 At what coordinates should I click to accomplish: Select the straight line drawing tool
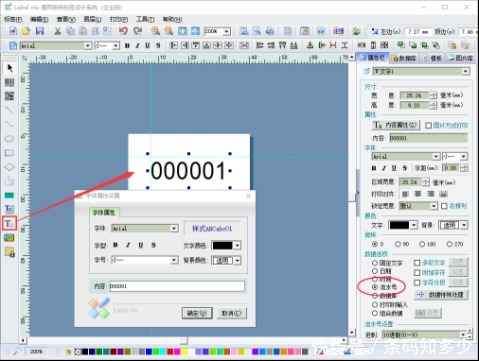(10, 110)
